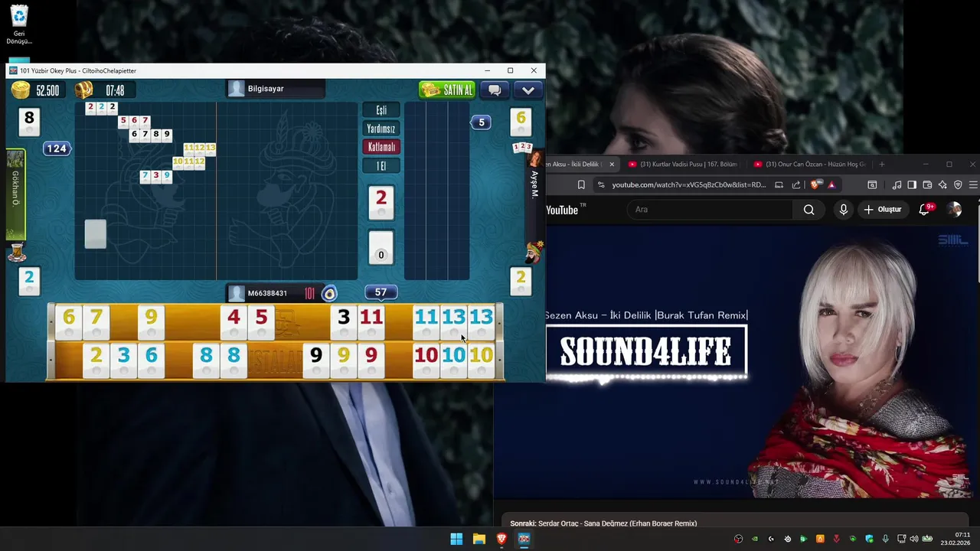Open the Leo AI sparkle icon
The width and height of the screenshot is (980, 551).
click(942, 184)
